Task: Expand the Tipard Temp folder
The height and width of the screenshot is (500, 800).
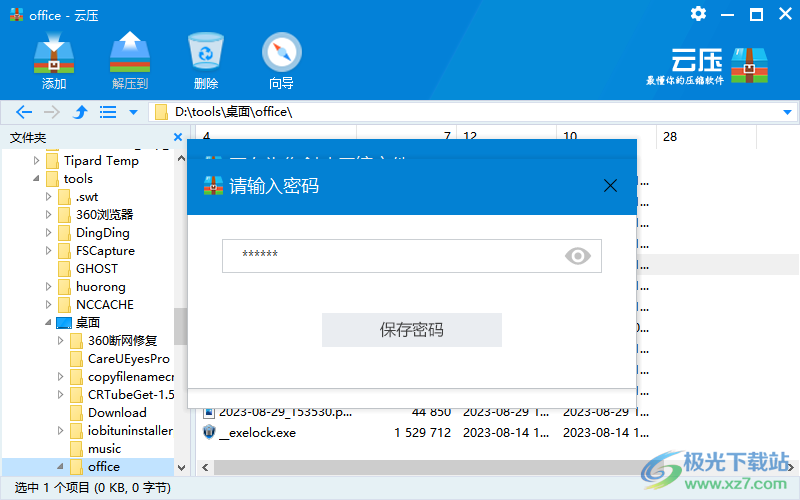Action: [36, 161]
